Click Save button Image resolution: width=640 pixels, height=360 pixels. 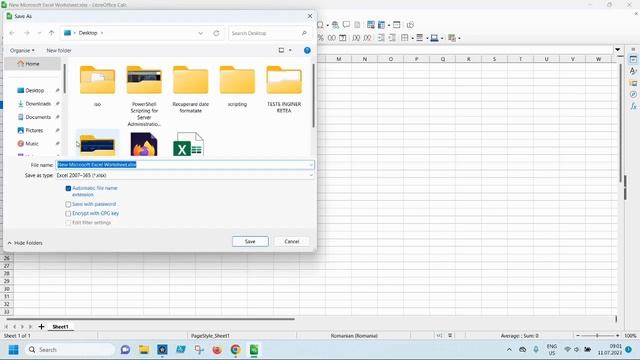coord(250,241)
